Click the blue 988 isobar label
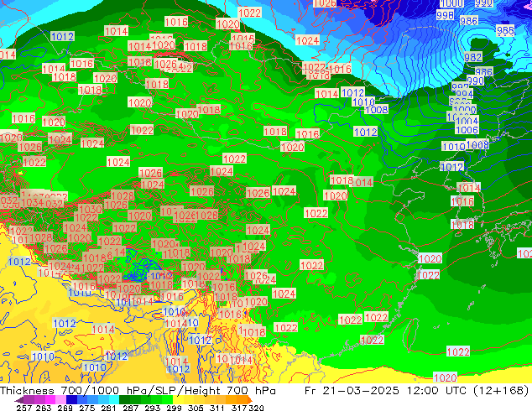Image resolution: width=532 pixels, height=411 pixels. tap(505, 30)
